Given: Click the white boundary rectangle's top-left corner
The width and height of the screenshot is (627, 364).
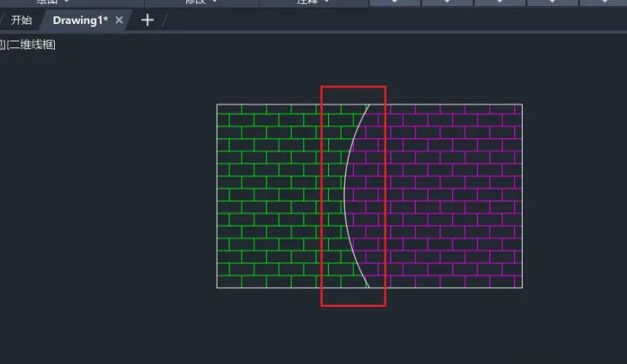Looking at the screenshot, I should (x=217, y=104).
